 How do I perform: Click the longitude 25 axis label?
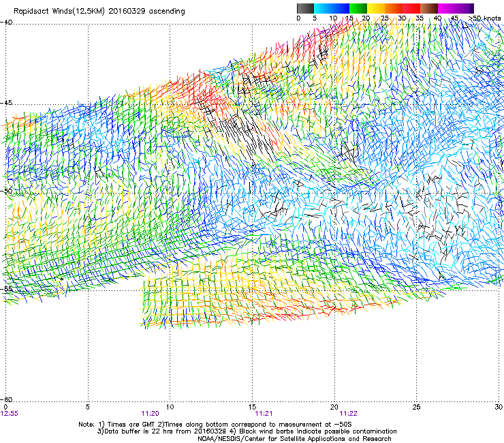pos(416,407)
